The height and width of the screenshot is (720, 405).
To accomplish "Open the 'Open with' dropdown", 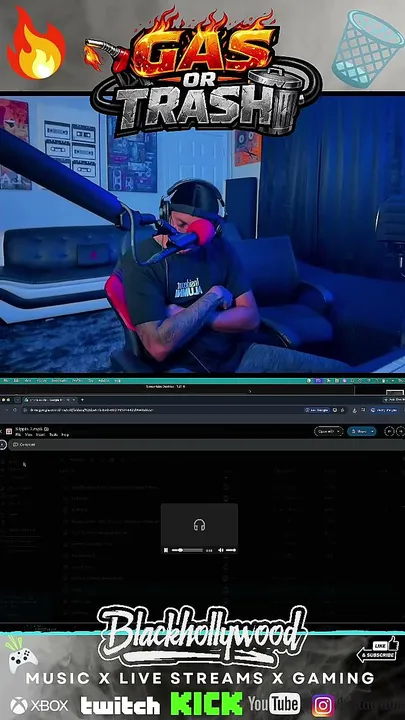I will pos(328,432).
